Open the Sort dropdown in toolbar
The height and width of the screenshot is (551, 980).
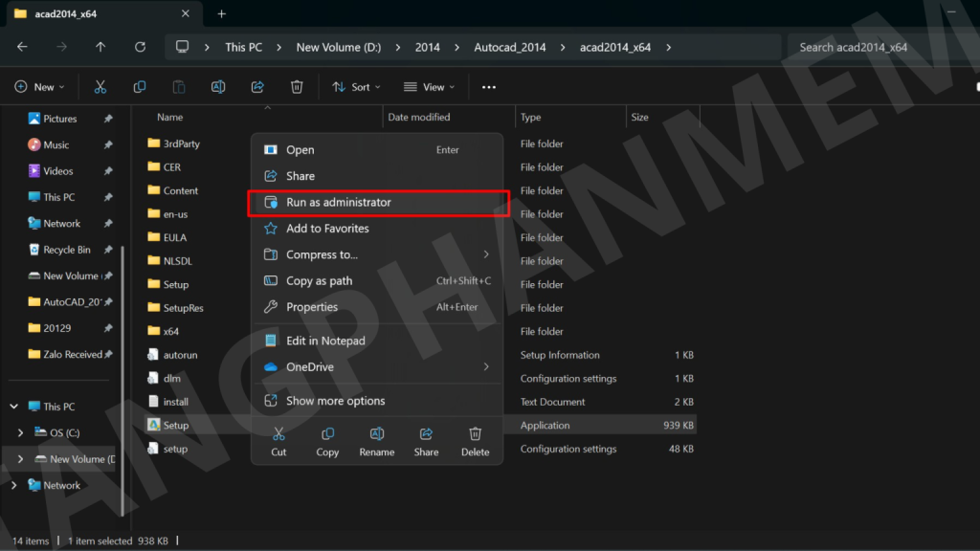(x=356, y=87)
